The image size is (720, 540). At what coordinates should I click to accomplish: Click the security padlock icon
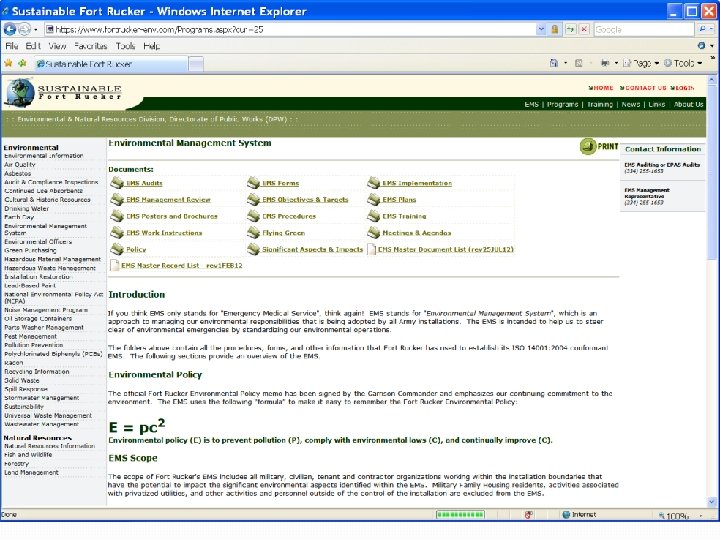(x=555, y=29)
